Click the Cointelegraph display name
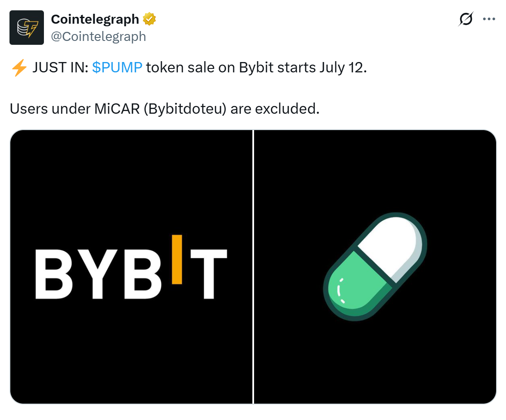 [x=95, y=19]
